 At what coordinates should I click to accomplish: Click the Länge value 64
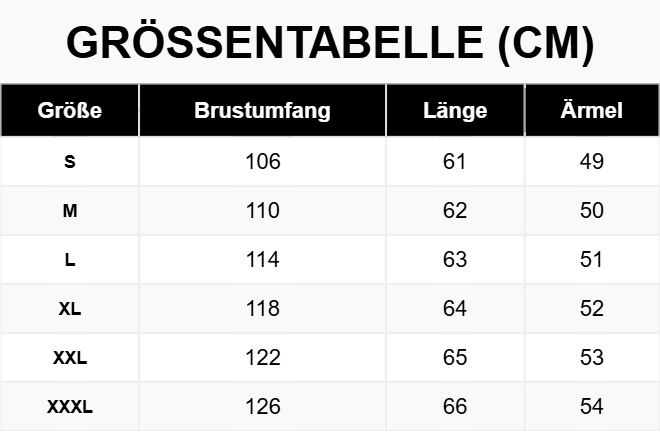[455, 309]
